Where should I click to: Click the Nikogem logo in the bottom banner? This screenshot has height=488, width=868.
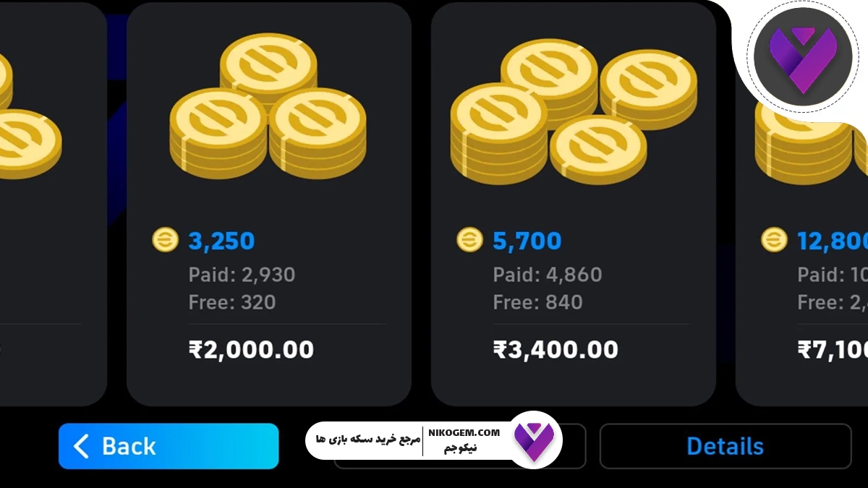click(535, 440)
